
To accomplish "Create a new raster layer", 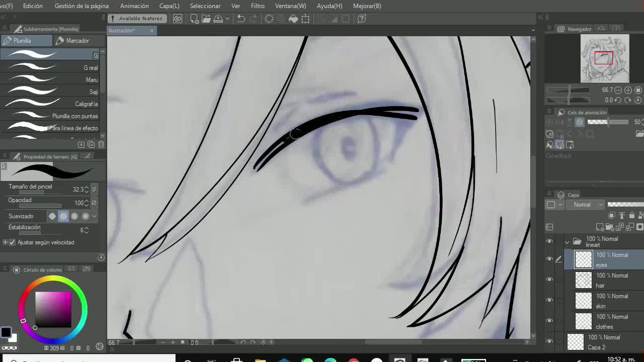I will point(600,227).
